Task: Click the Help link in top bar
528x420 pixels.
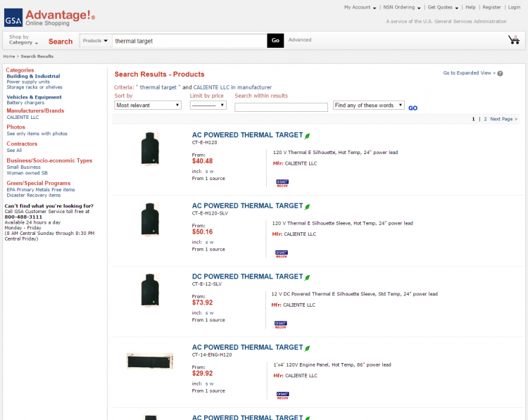Action: 470,8
